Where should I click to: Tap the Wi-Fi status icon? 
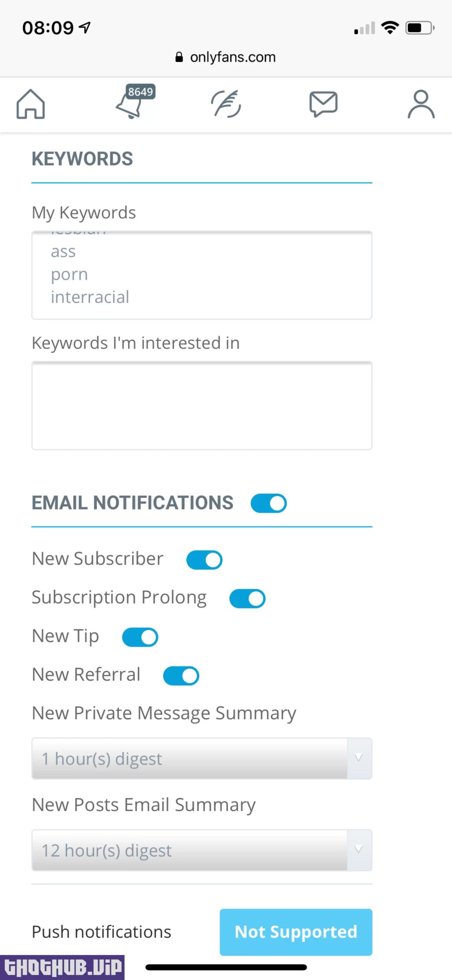coord(390,28)
